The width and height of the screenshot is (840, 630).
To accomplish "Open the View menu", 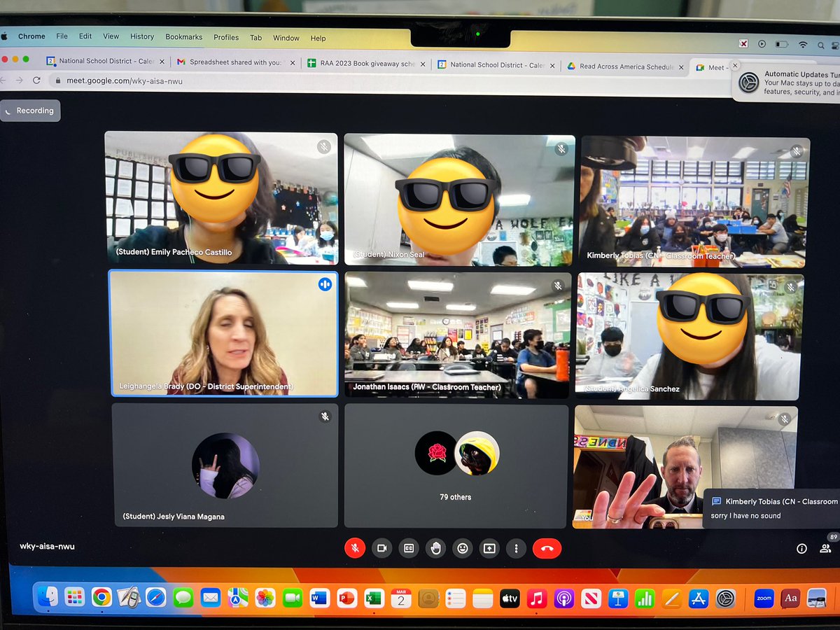I will tap(111, 36).
